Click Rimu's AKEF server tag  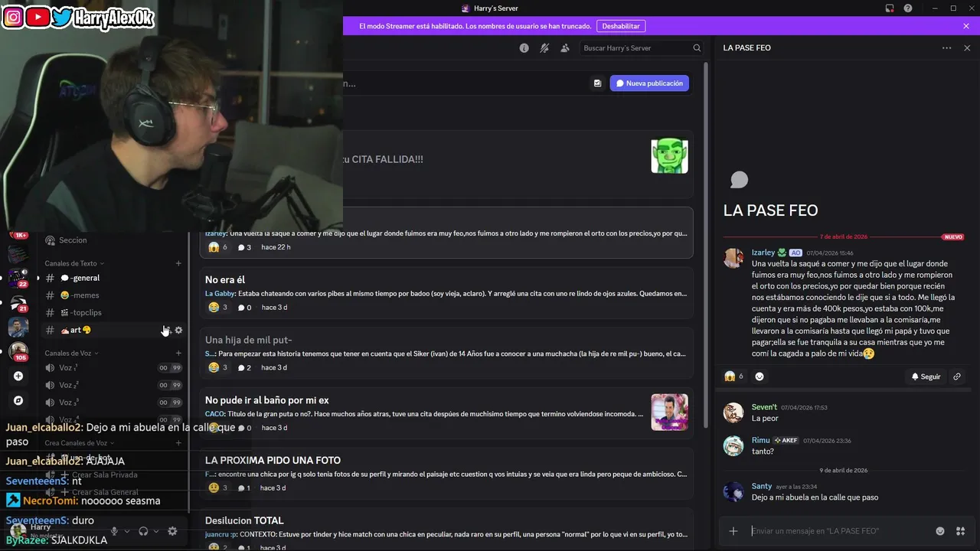pyautogui.click(x=786, y=441)
